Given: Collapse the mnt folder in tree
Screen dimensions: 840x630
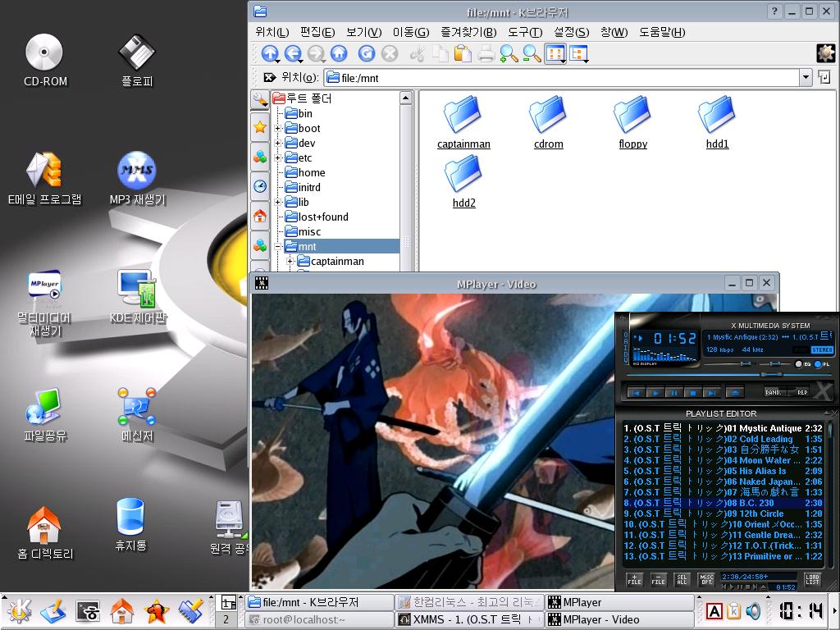Looking at the screenshot, I should click(x=277, y=246).
